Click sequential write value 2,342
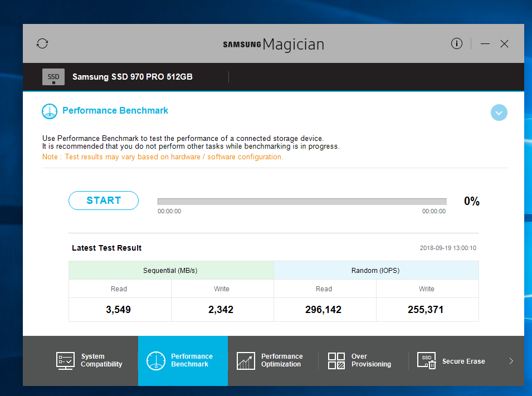This screenshot has width=532, height=396. (221, 310)
